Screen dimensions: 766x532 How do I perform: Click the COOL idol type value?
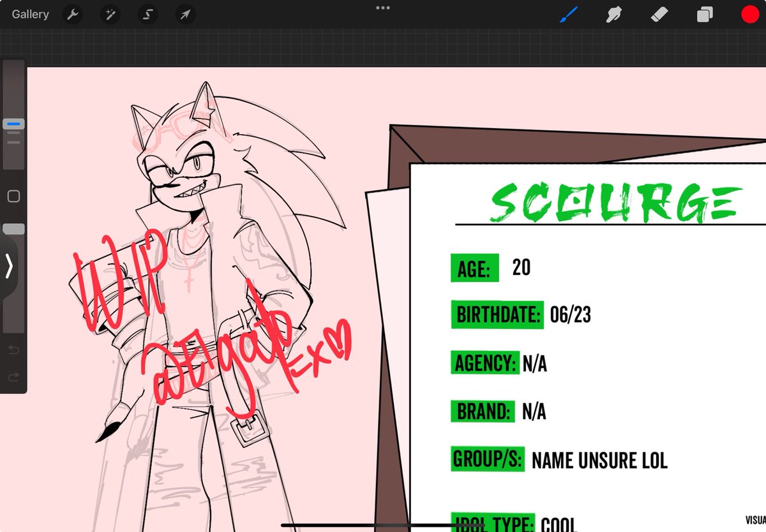click(x=559, y=524)
